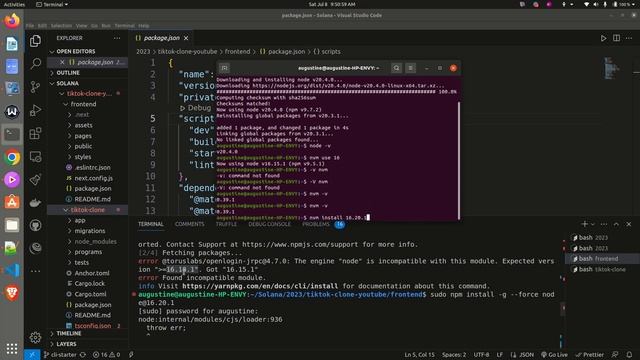The image size is (640, 360).
Task: Click the Debug code lens above scripts
Action: point(199,108)
